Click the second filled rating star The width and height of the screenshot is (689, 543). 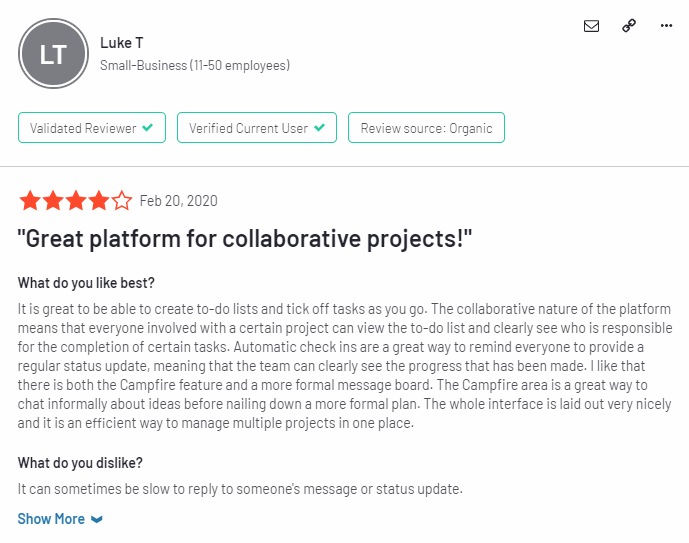(53, 201)
